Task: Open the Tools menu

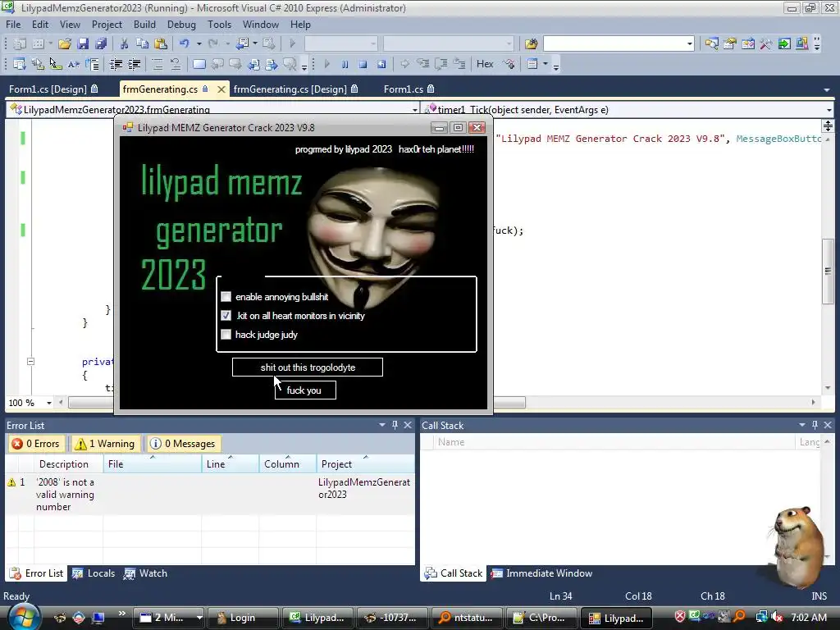Action: [220, 25]
